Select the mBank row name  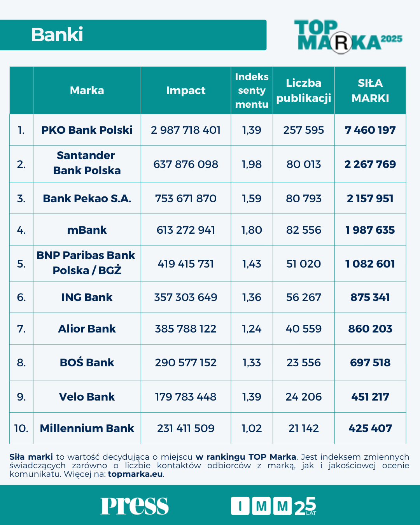[87, 230]
